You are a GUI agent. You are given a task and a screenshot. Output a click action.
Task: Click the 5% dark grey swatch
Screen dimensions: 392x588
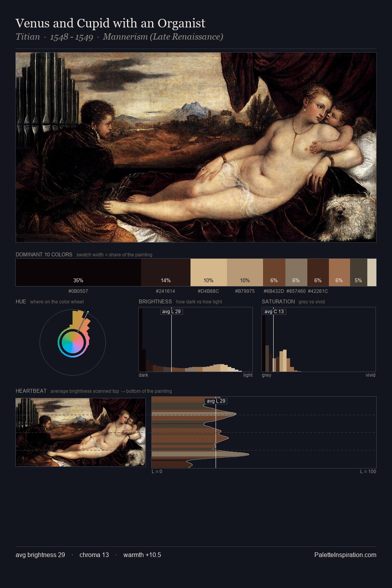358,272
